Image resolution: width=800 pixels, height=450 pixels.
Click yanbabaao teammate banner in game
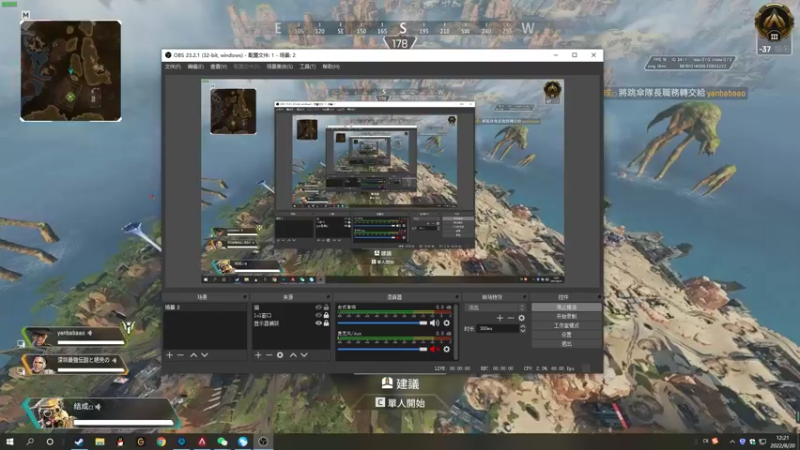click(x=76, y=336)
